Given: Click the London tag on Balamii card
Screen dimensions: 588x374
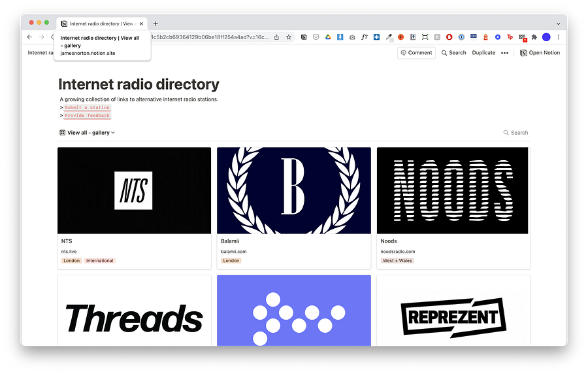Looking at the screenshot, I should coord(231,261).
